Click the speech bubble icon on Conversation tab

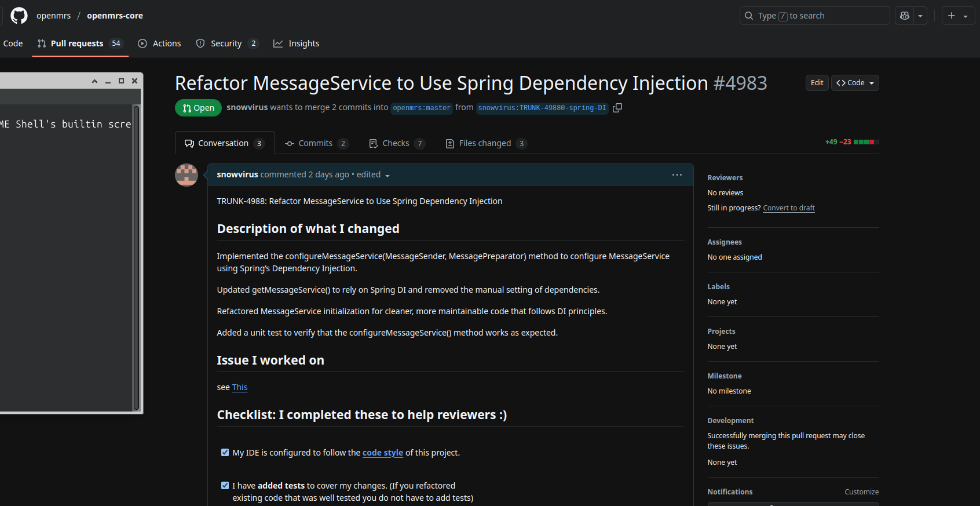click(189, 143)
